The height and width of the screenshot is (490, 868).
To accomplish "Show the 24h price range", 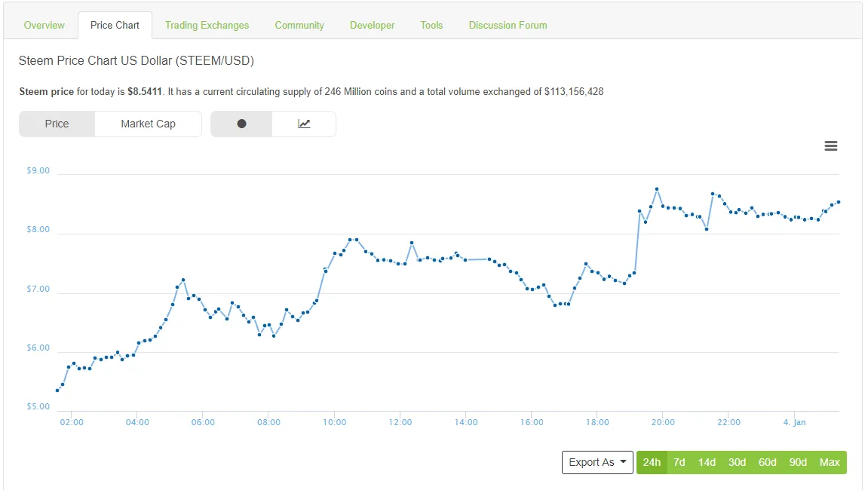I will click(x=652, y=462).
